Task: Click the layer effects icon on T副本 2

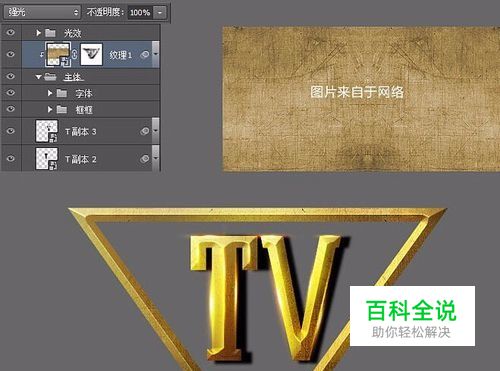Action: (145, 159)
